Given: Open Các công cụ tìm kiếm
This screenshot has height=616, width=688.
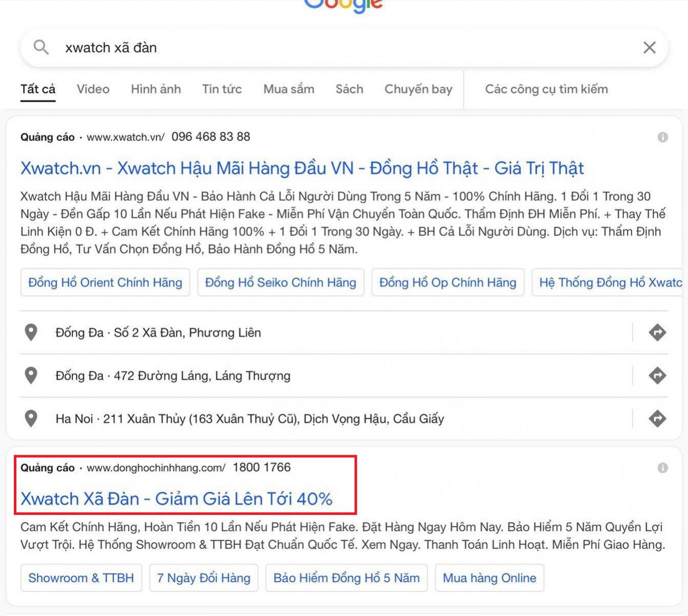Looking at the screenshot, I should (546, 89).
